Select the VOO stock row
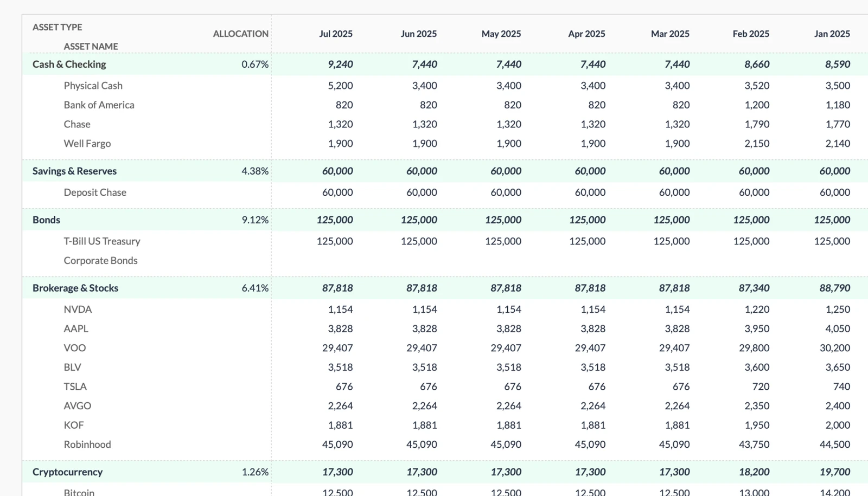 (x=75, y=347)
